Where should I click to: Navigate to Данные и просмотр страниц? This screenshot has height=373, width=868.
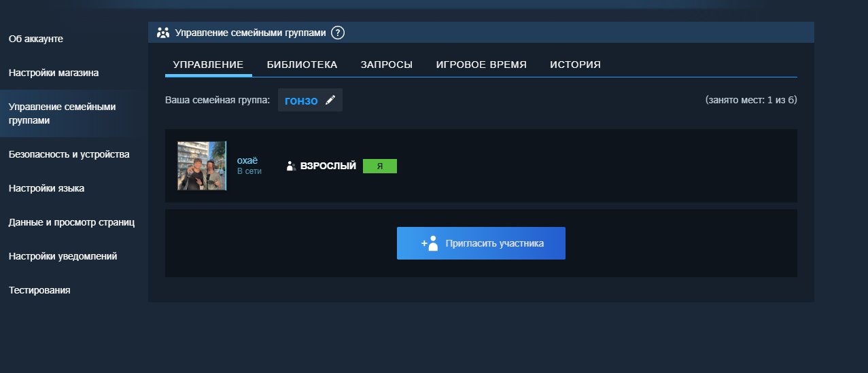click(x=71, y=222)
